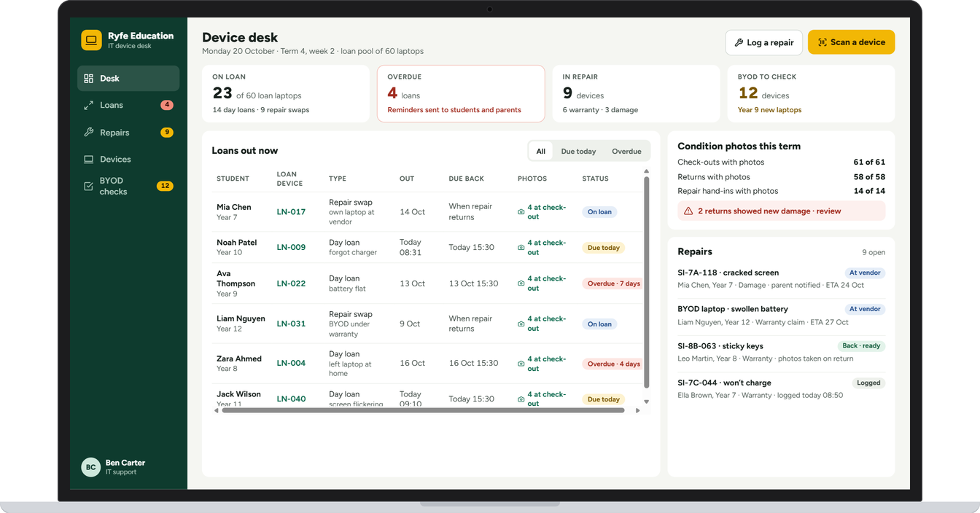The image size is (980, 513).
Task: Click the Log a repair button
Action: [x=763, y=42]
